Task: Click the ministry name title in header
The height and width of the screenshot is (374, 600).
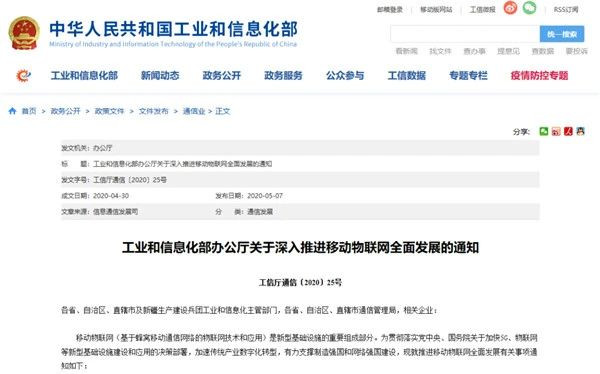Action: 173,29
